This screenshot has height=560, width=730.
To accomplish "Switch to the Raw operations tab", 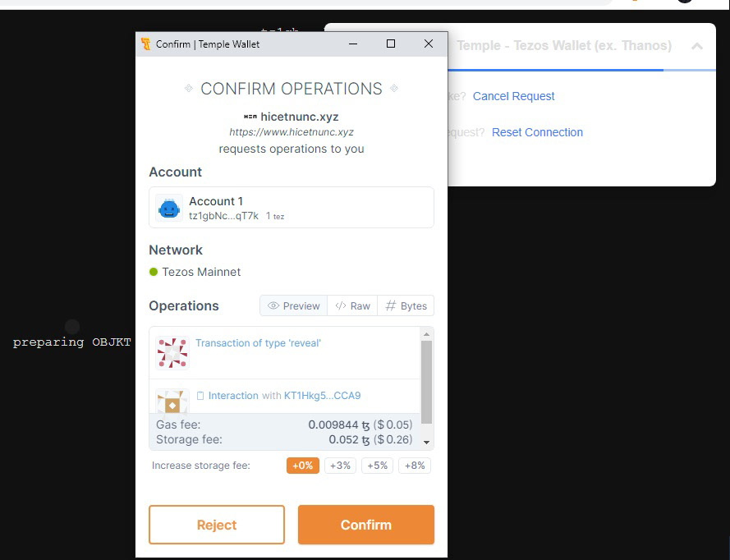I will pos(353,305).
